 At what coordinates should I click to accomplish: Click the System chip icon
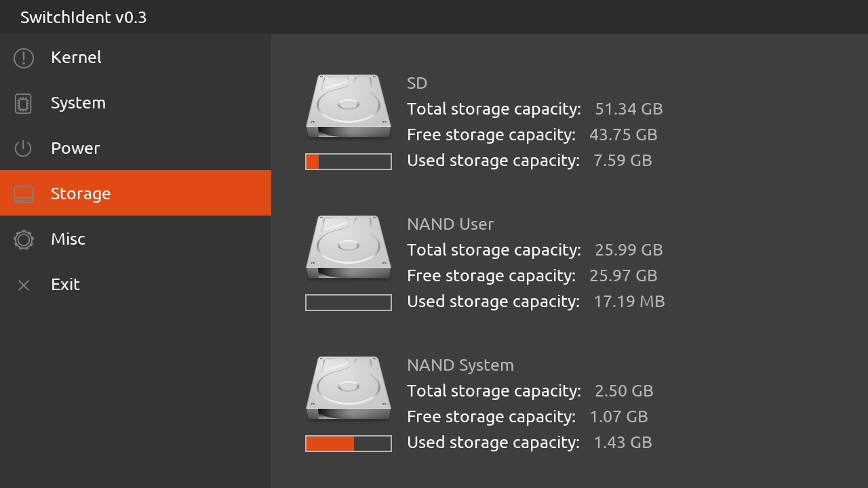(x=24, y=104)
